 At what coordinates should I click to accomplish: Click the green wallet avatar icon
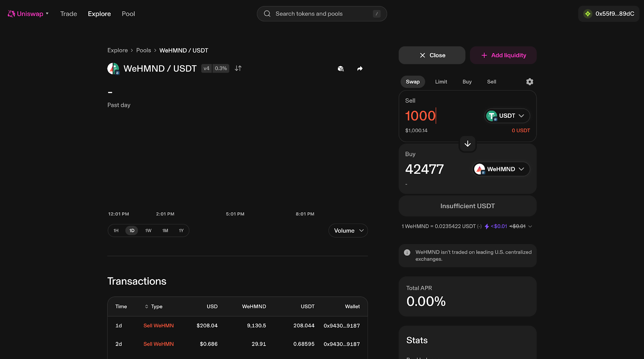click(588, 14)
